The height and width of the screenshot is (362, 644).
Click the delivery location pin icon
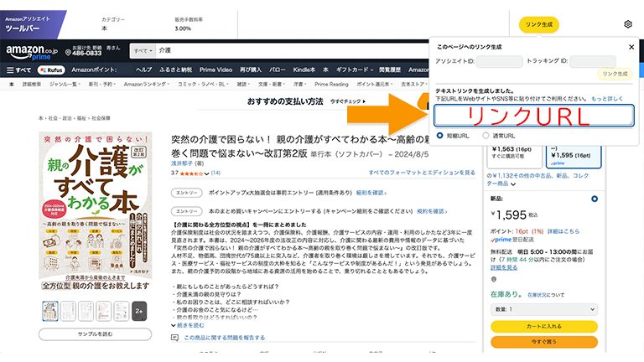494,280
